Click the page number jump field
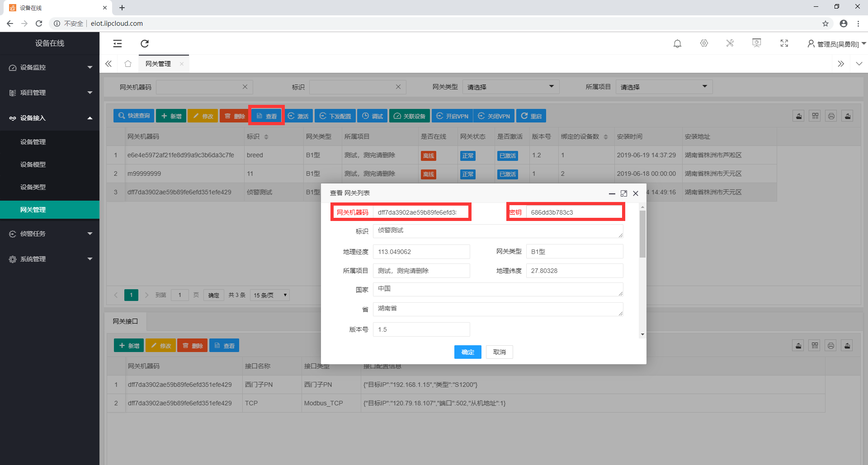Screen dimensions: 868x465 tap(180, 295)
